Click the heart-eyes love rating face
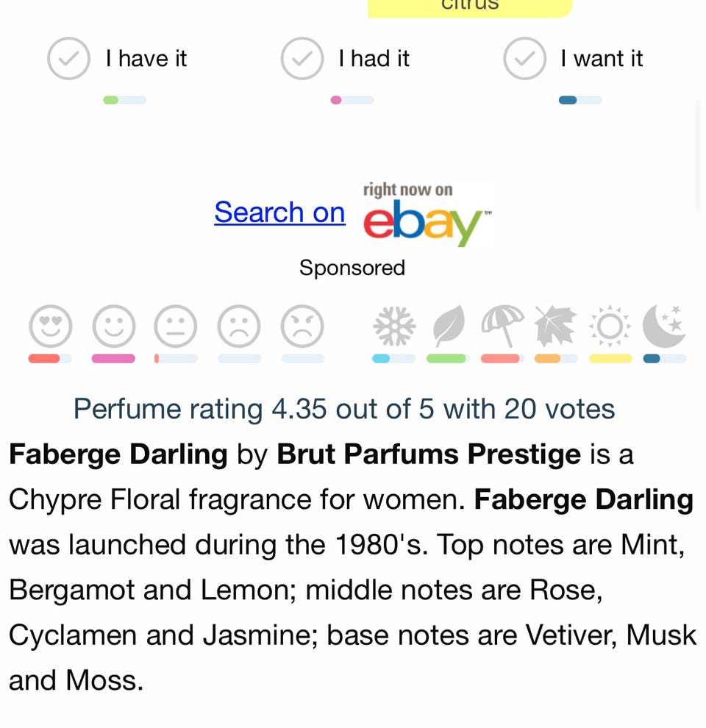This screenshot has width=706, height=728. (51, 326)
